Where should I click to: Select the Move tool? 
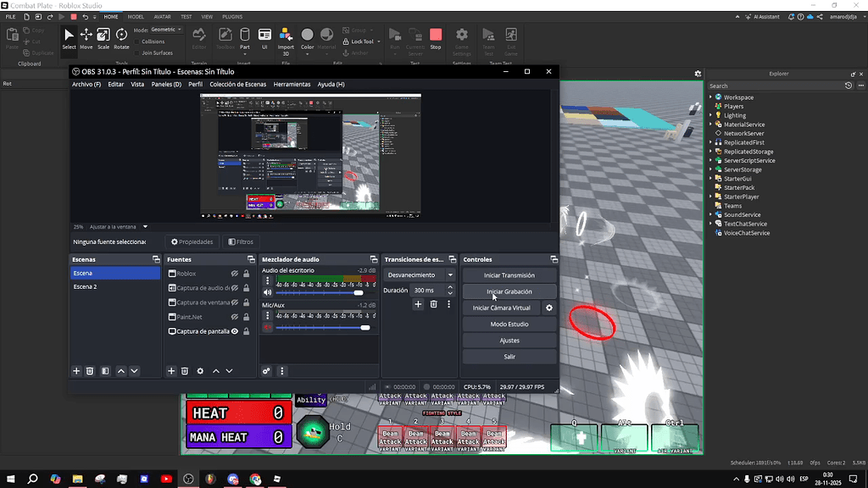pos(86,37)
